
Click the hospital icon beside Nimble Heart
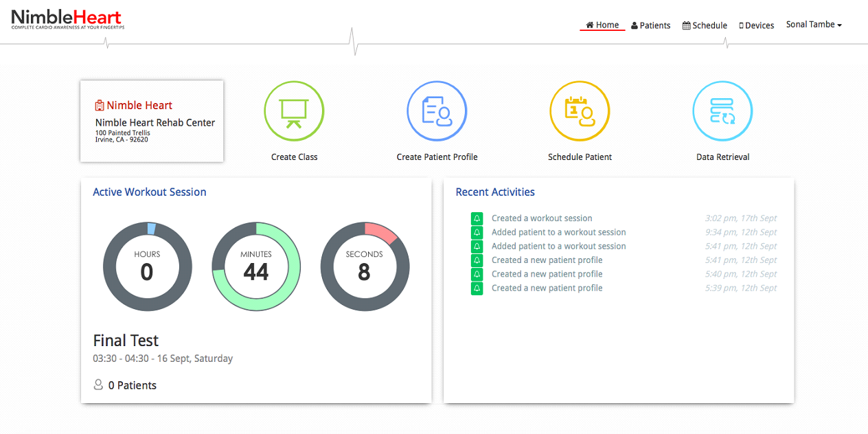(x=100, y=106)
